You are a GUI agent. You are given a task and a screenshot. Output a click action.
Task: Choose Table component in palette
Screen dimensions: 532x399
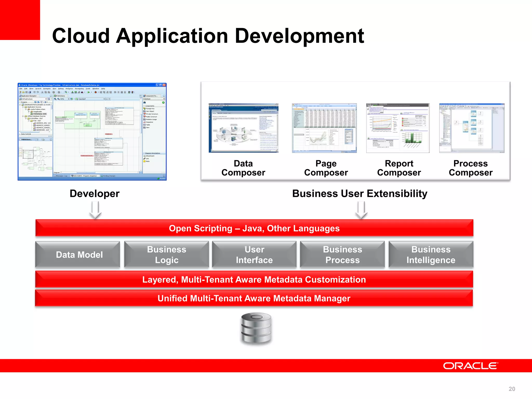coord(147,125)
